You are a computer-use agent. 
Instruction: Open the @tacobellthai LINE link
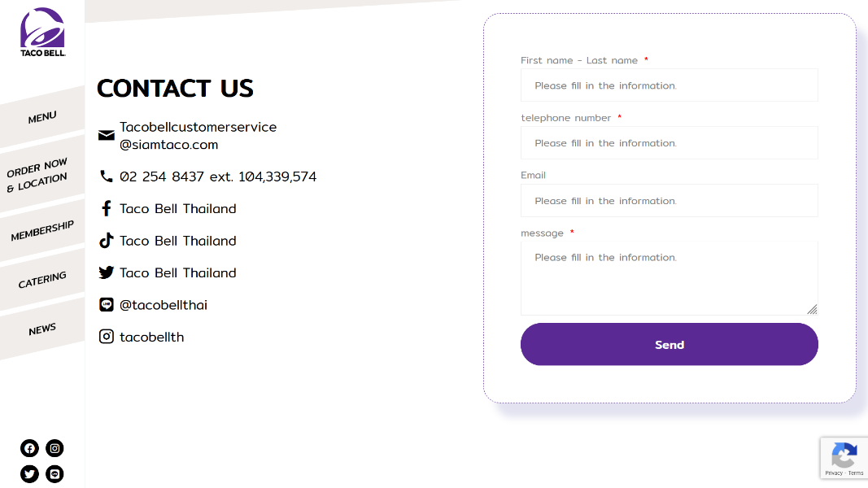click(x=164, y=305)
